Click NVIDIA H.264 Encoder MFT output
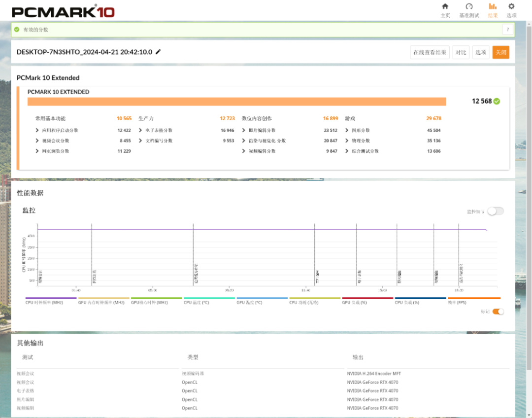The image size is (532, 418). 374,374
